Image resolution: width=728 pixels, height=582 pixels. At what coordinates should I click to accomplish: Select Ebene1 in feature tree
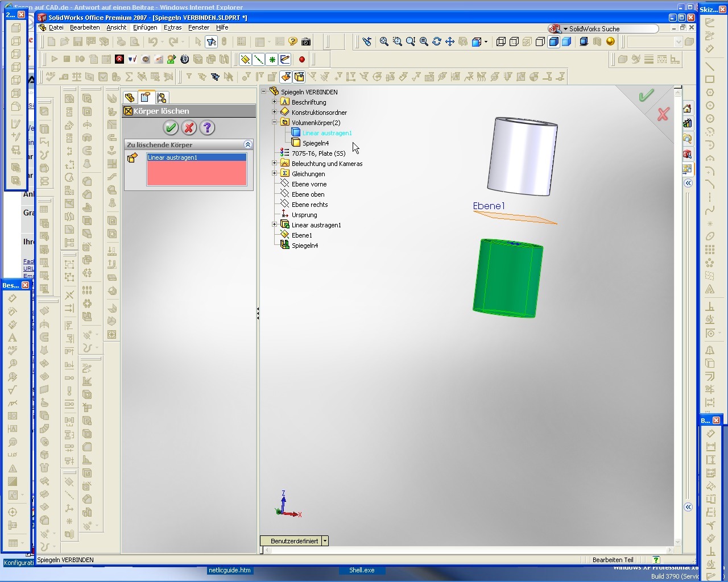point(301,235)
